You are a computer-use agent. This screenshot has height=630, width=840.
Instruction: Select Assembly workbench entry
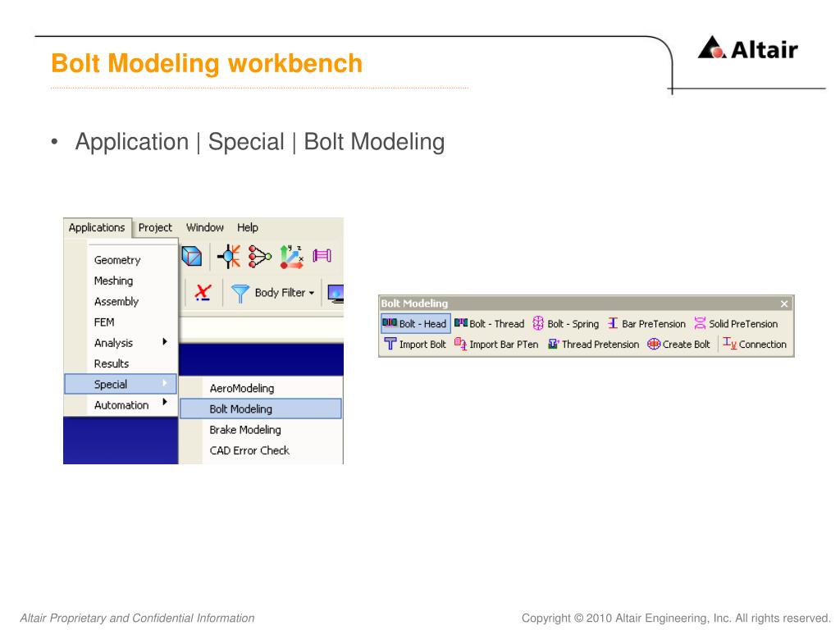click(x=116, y=302)
